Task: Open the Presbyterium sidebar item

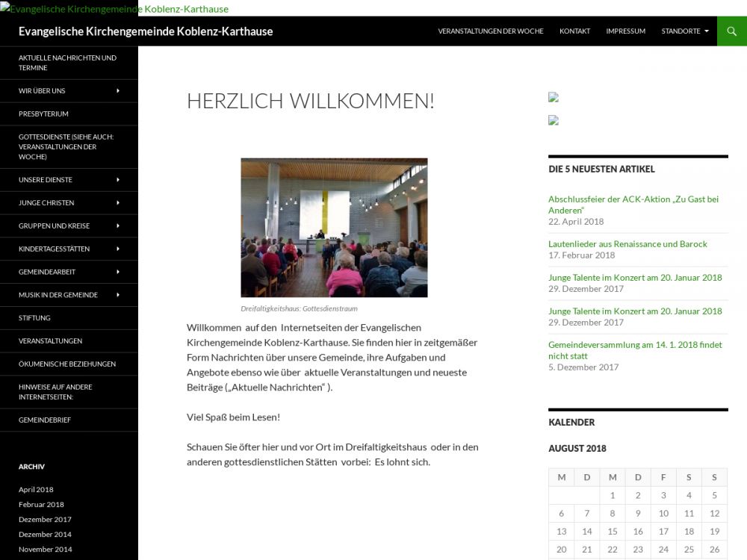Action: tap(43, 114)
